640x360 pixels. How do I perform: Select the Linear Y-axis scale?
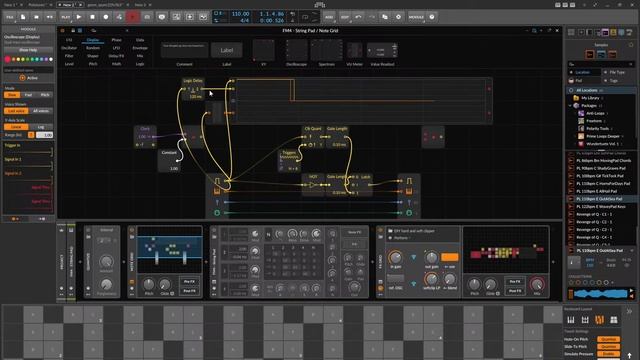(x=16, y=127)
